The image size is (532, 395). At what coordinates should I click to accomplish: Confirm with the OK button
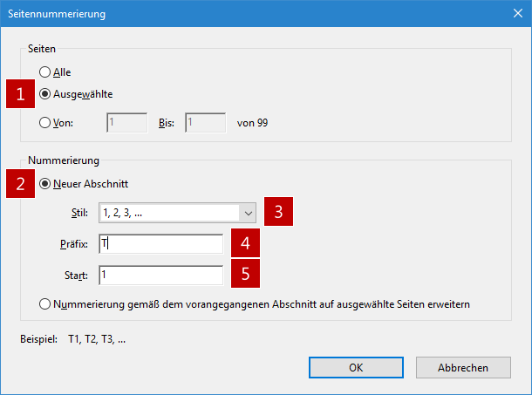coord(356,367)
